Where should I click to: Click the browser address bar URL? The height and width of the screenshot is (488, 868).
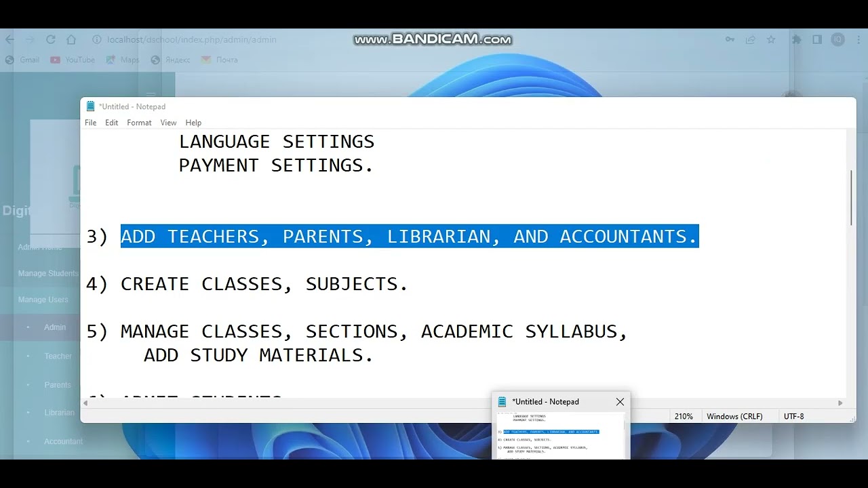pos(192,39)
